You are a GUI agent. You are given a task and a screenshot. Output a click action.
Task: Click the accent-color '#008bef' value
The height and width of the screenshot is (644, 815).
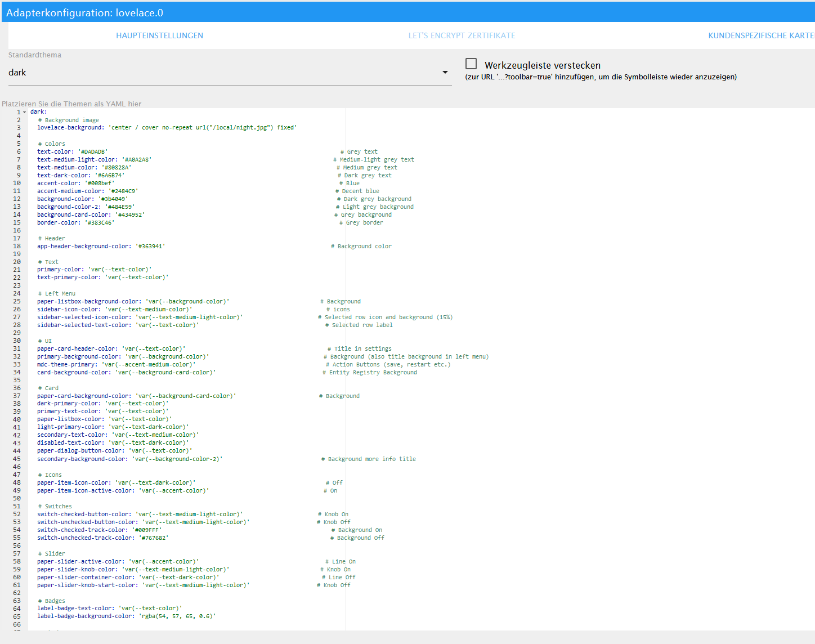click(x=99, y=184)
